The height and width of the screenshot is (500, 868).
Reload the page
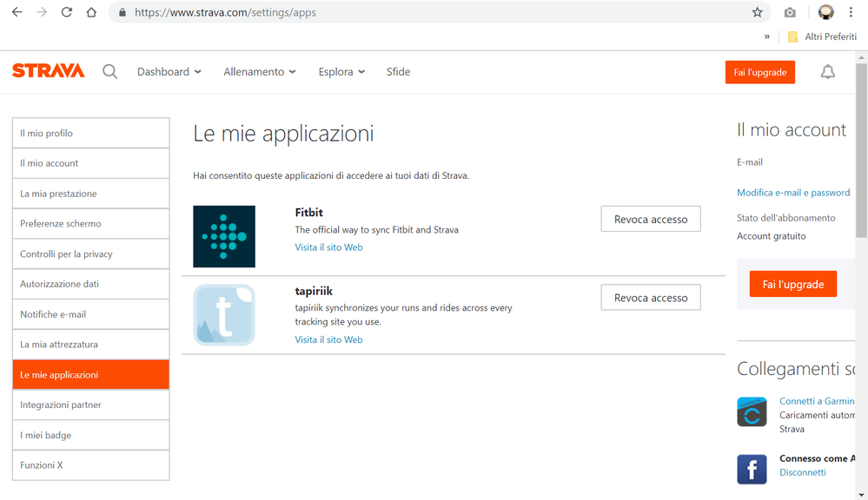pos(66,12)
